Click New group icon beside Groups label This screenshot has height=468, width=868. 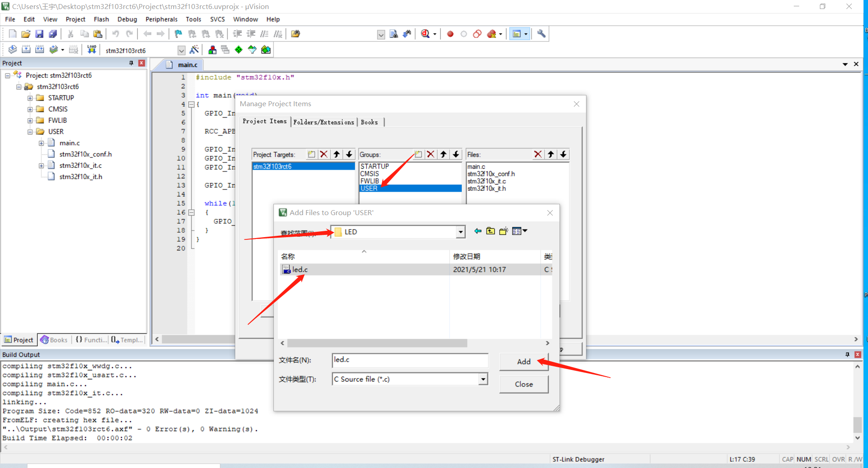[418, 154]
